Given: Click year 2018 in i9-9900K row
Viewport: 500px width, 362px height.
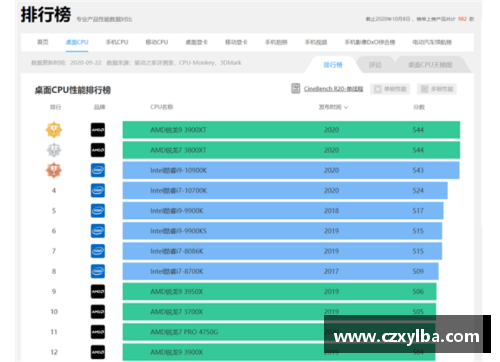Looking at the screenshot, I should (331, 211).
